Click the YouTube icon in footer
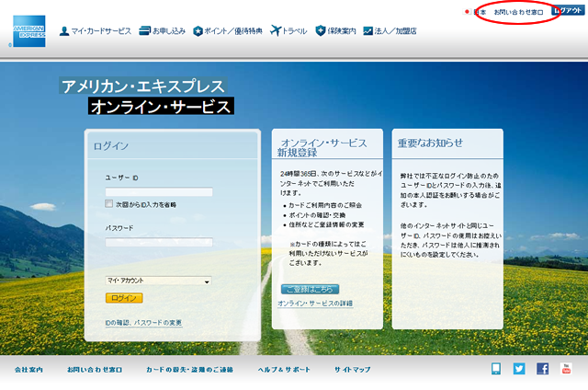This screenshot has width=588, height=390. pyautogui.click(x=566, y=369)
